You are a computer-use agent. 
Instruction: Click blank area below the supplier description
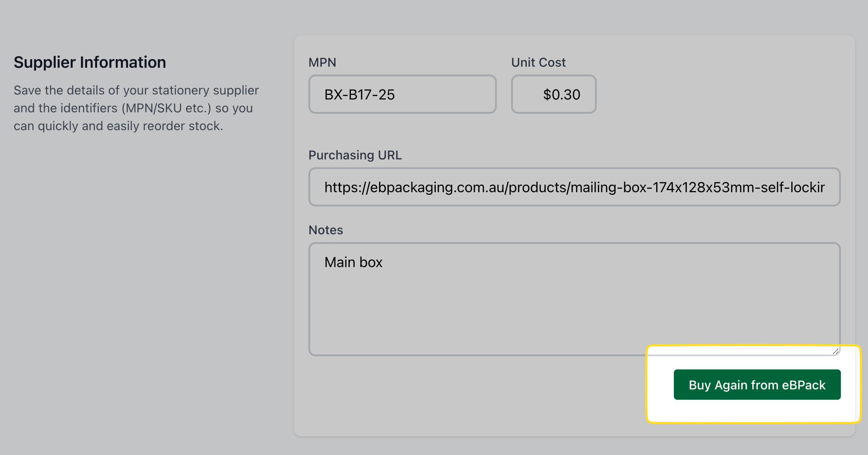(x=136, y=250)
